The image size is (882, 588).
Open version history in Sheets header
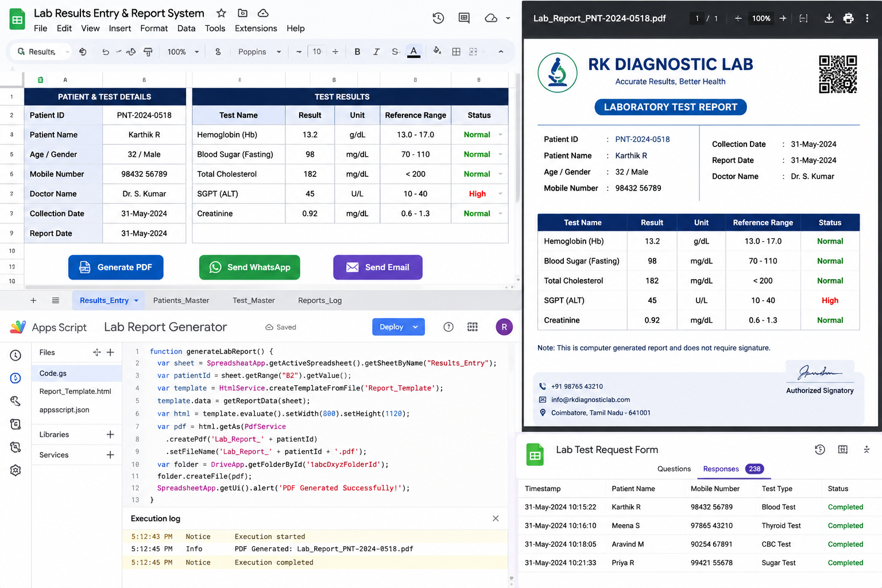point(438,18)
